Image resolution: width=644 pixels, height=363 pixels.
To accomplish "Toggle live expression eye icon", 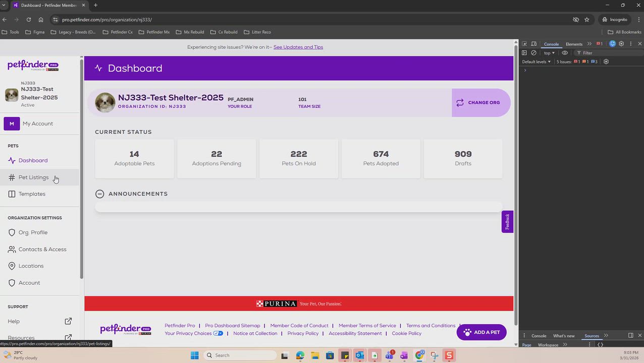I will point(565,53).
